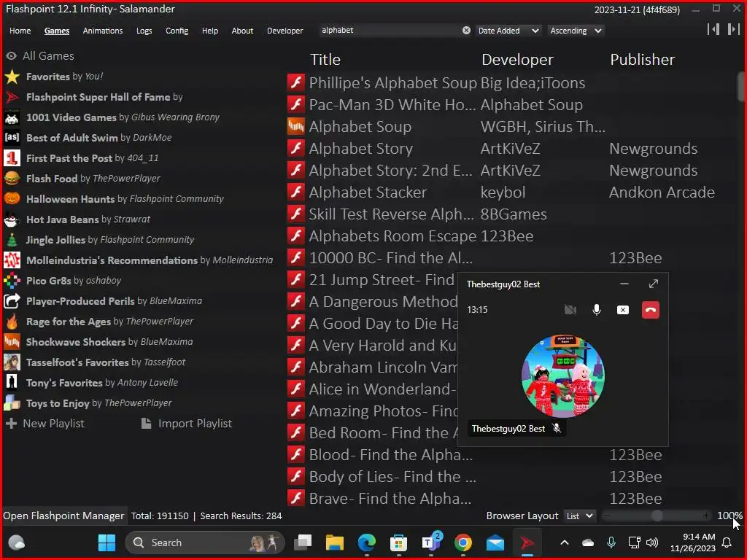
Task: Click Import Playlist button
Action: [186, 424]
